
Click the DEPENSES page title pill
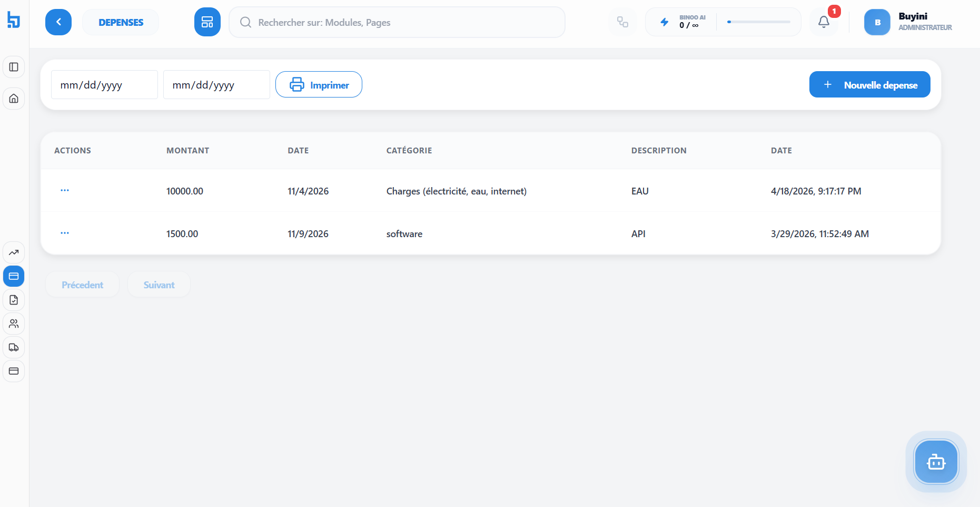pyautogui.click(x=121, y=22)
